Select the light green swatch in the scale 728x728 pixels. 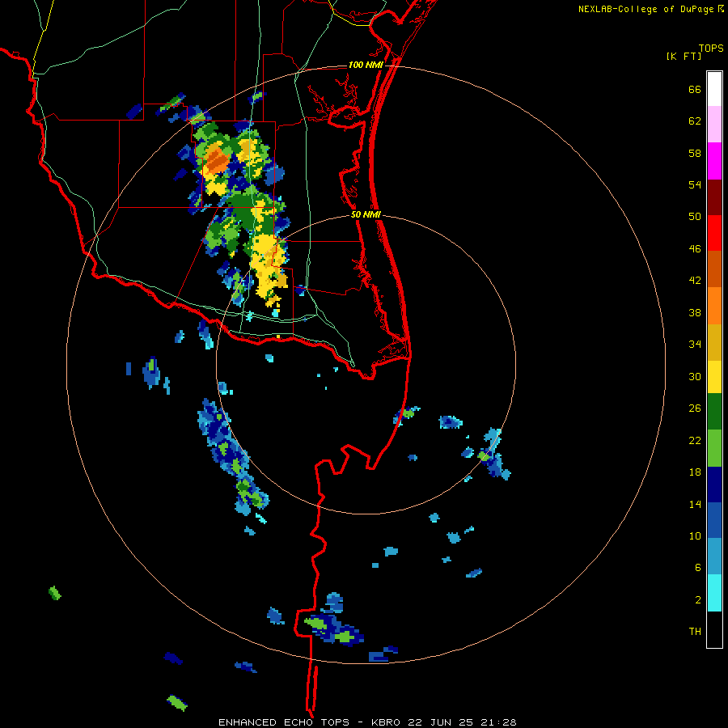(x=714, y=448)
